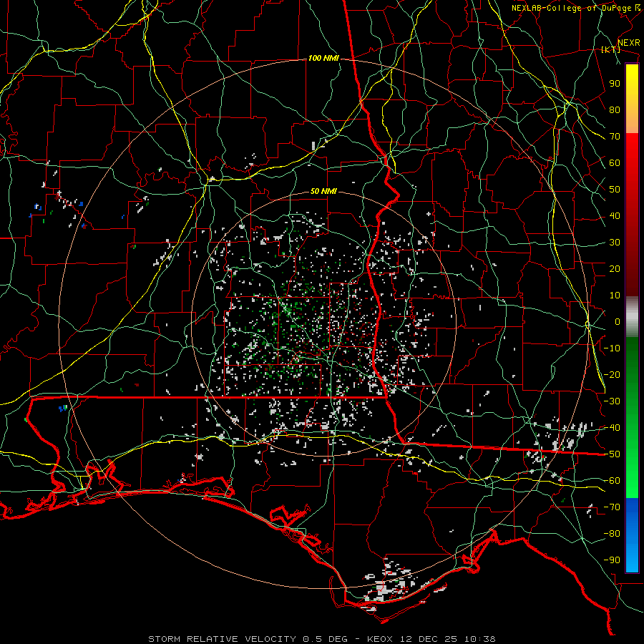Click the positive 10 scale label
Viewport: 644px width, 644px height.
(x=615, y=296)
